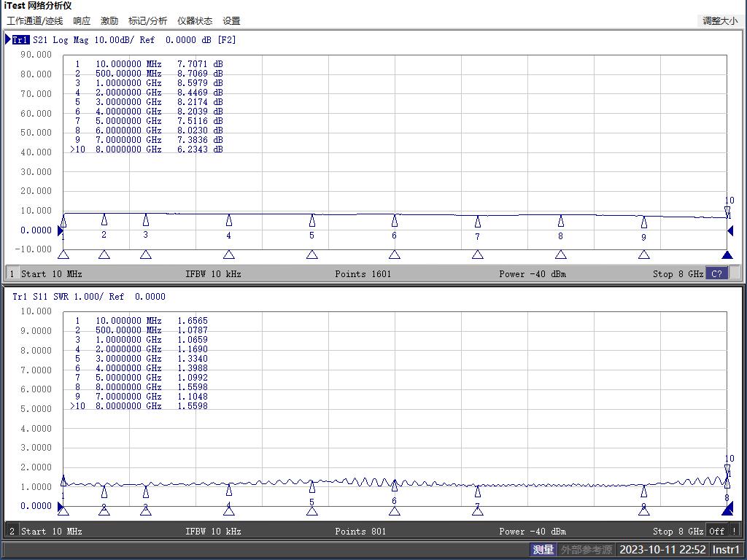Click the exclamation icon in channel 2 status bar
747x560 pixels.
735,531
